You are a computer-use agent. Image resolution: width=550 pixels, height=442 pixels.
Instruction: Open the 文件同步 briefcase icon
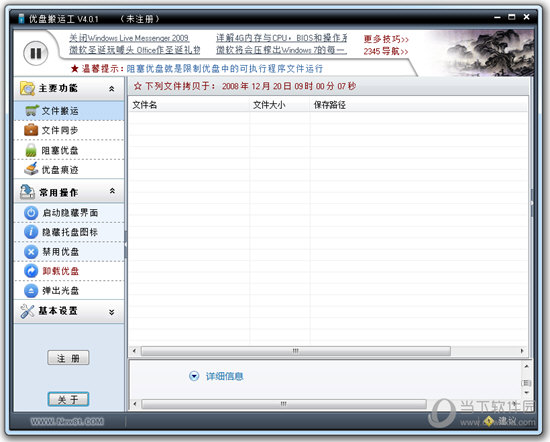pos(31,130)
